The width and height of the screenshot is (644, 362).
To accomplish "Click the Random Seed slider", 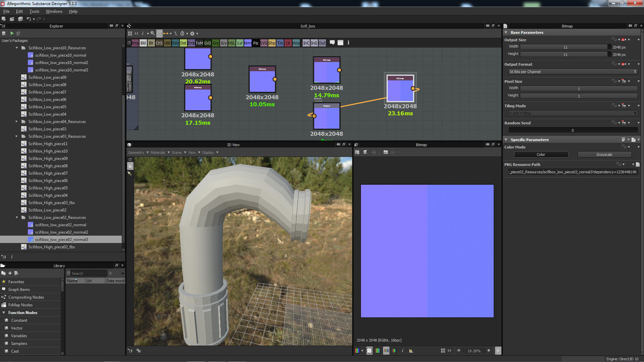I will (x=573, y=131).
